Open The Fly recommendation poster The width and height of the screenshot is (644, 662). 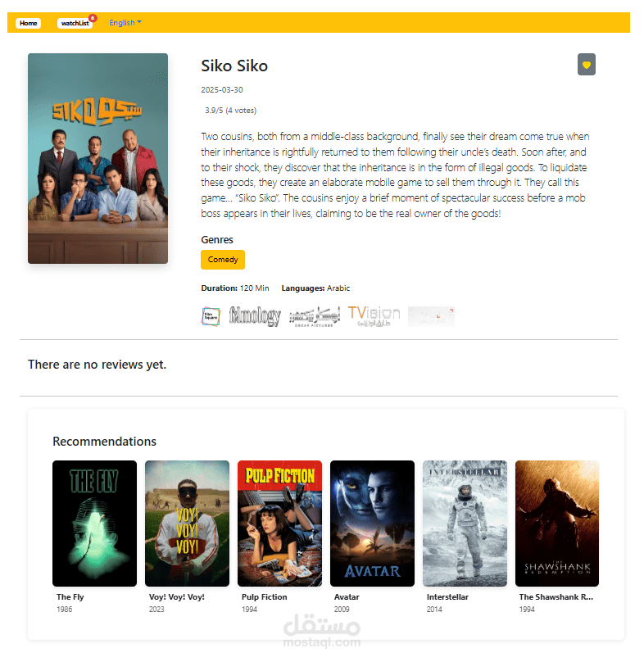pos(94,523)
